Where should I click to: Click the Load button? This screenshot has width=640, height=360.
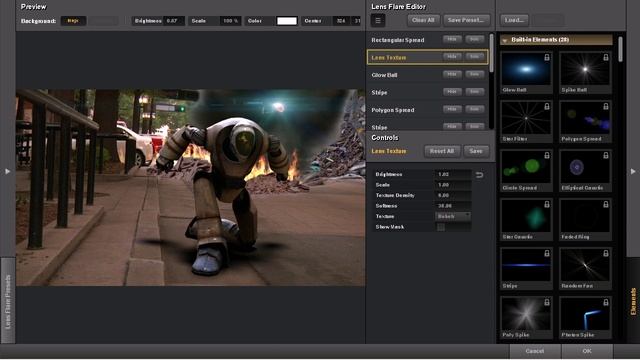pos(514,20)
